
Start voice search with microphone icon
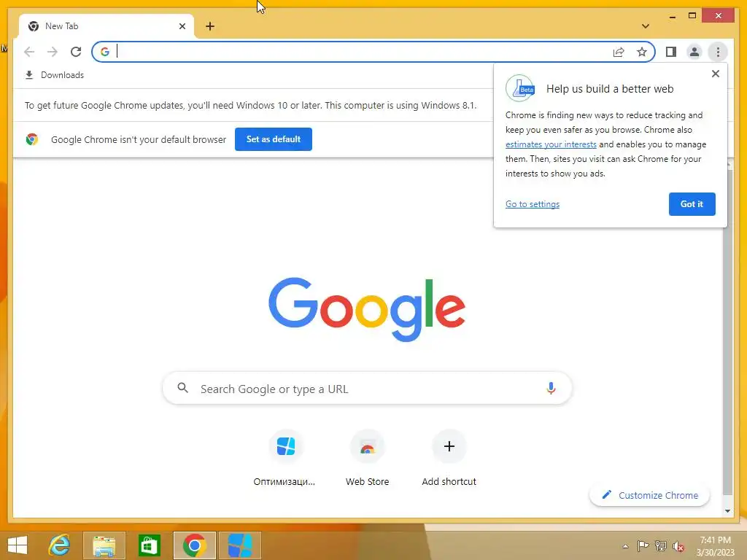pyautogui.click(x=551, y=389)
